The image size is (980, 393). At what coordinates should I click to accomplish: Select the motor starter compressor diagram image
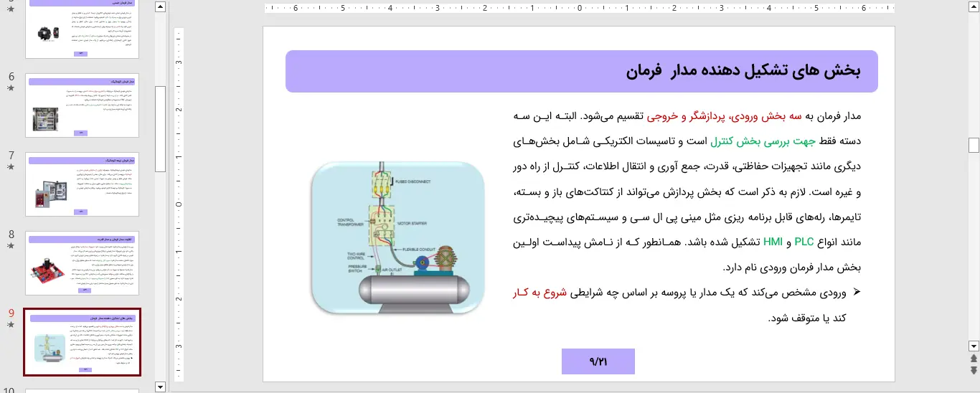pos(397,237)
